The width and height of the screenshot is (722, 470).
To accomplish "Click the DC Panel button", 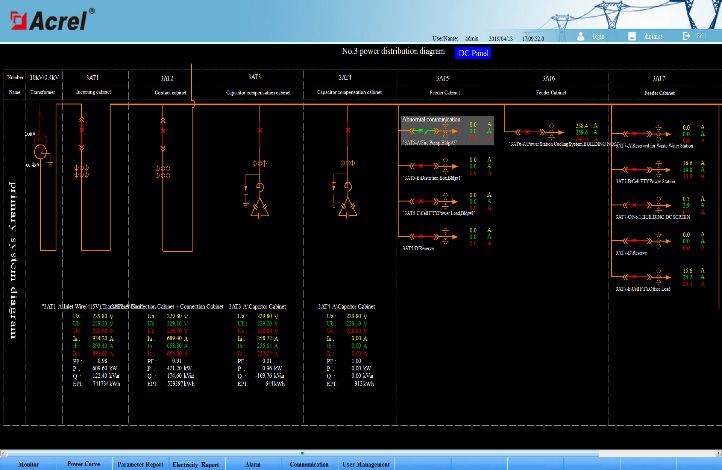I will pos(473,53).
